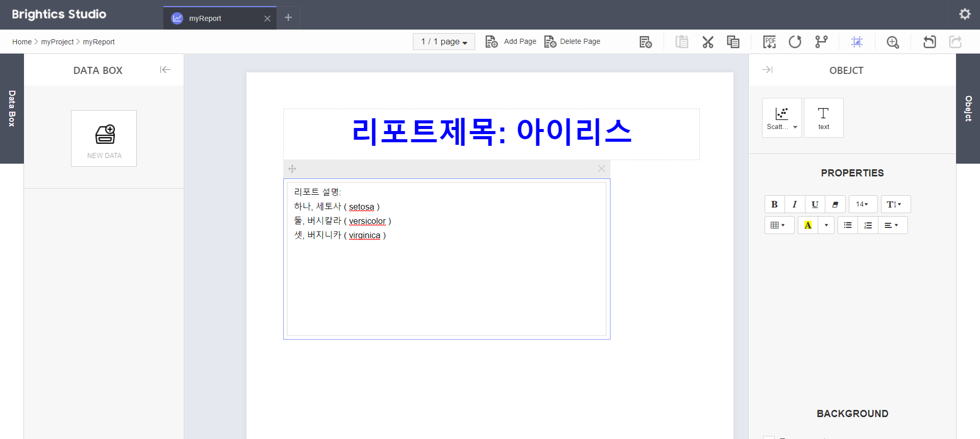Image resolution: width=980 pixels, height=439 pixels.
Task: Toggle Underline formatting
Action: [815, 204]
